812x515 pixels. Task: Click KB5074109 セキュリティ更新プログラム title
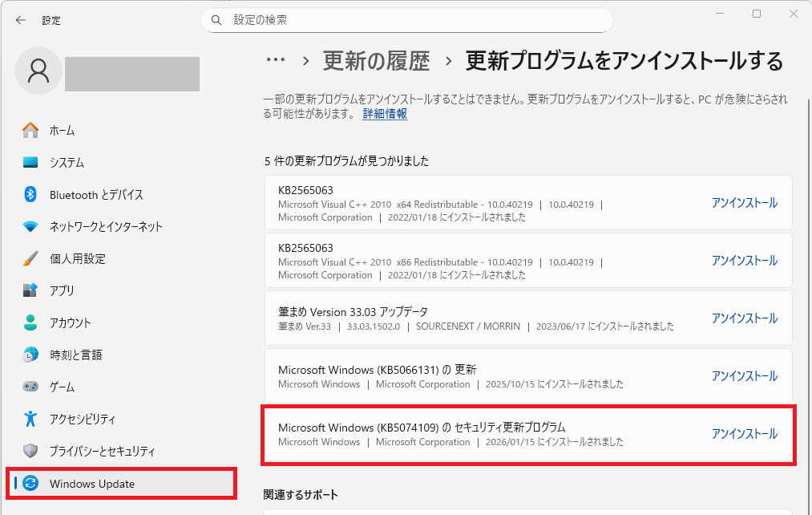click(422, 428)
